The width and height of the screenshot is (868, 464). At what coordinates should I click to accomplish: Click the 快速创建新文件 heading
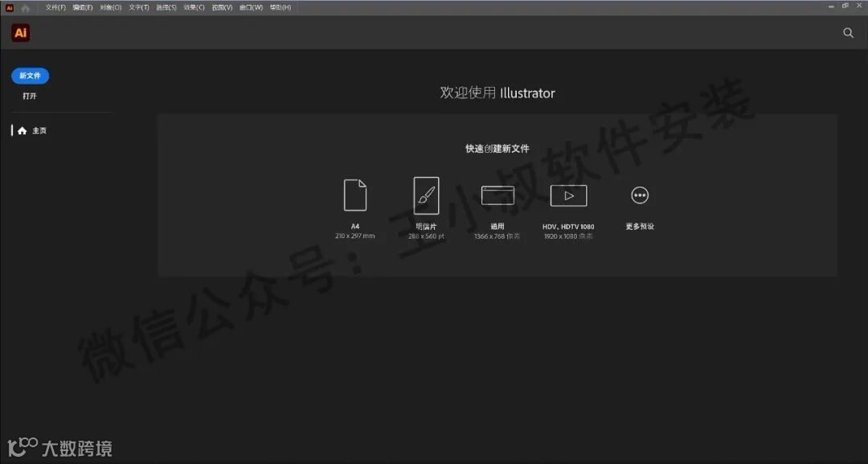coord(497,149)
